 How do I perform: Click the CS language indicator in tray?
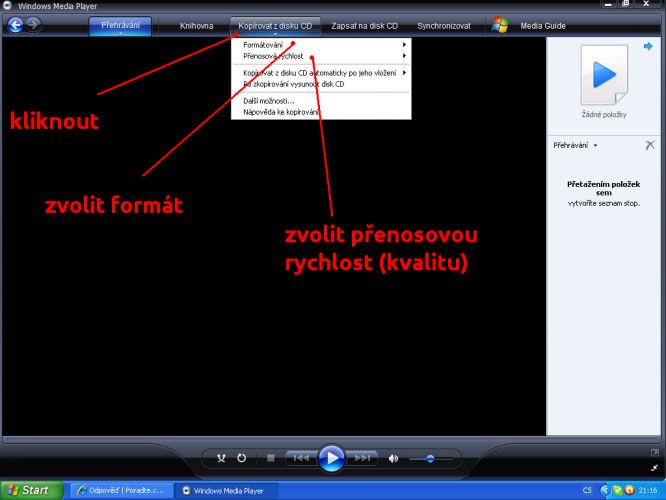point(587,490)
